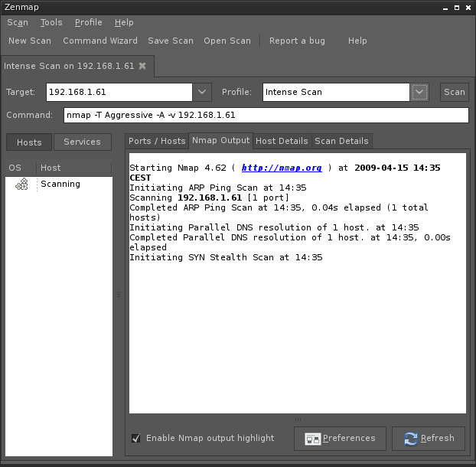The width and height of the screenshot is (476, 467).
Task: Maximize the Zenmap window
Action: 457,8
